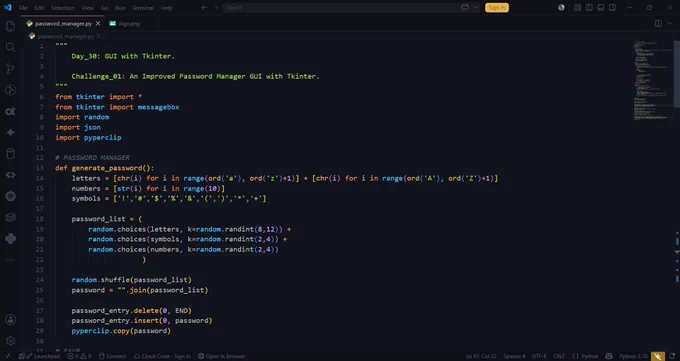Open the Edit menu

(39, 8)
